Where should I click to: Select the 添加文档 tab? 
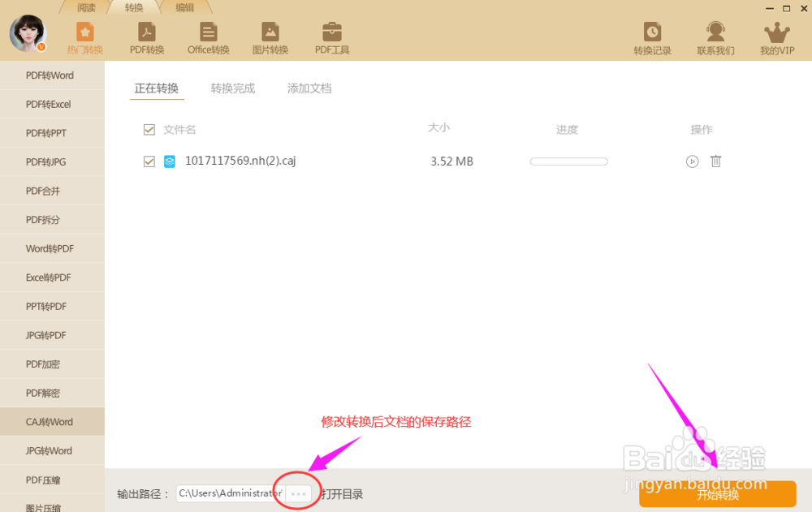coord(309,88)
